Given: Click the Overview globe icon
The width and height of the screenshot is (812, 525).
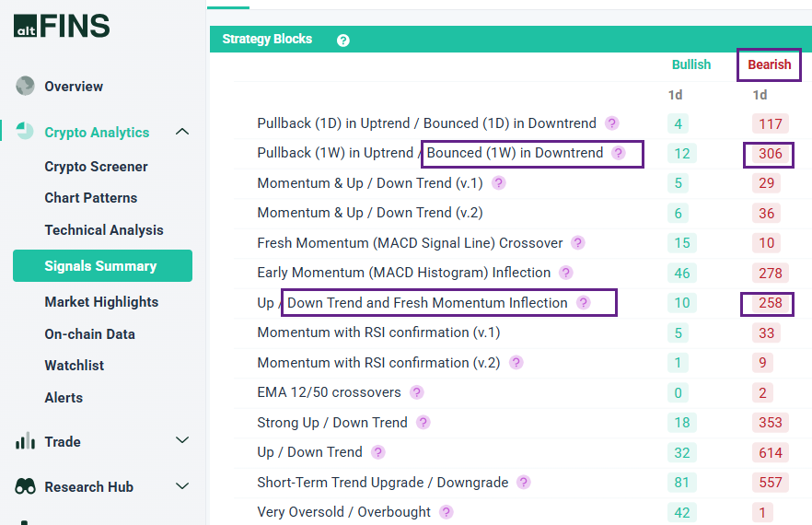Looking at the screenshot, I should (x=25, y=87).
